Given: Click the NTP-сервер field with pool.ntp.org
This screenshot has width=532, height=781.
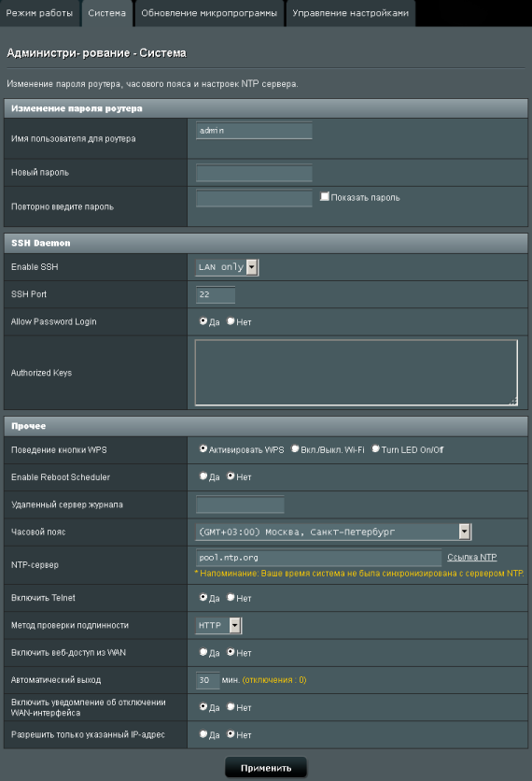Looking at the screenshot, I should (318, 558).
